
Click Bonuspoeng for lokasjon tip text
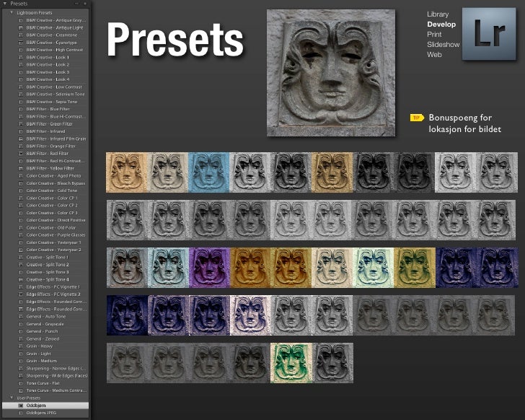coord(464,123)
